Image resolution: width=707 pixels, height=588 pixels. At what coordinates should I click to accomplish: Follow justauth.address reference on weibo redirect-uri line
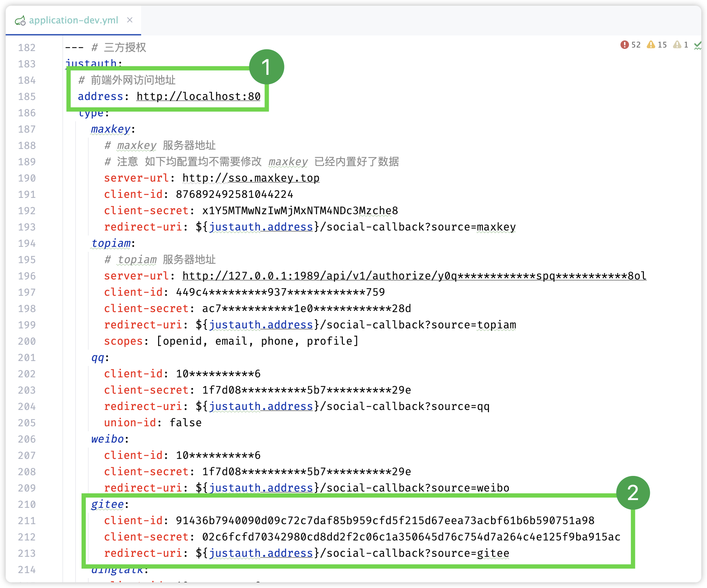point(261,488)
